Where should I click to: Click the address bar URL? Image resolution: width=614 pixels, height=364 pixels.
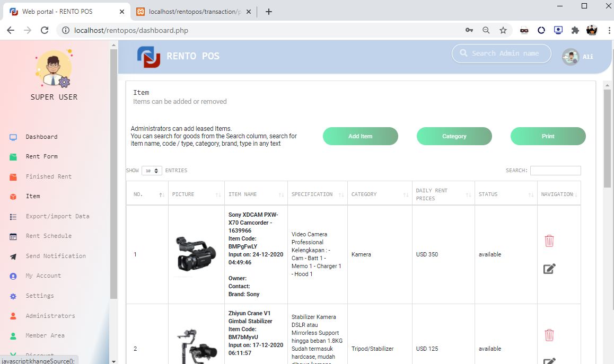click(131, 30)
